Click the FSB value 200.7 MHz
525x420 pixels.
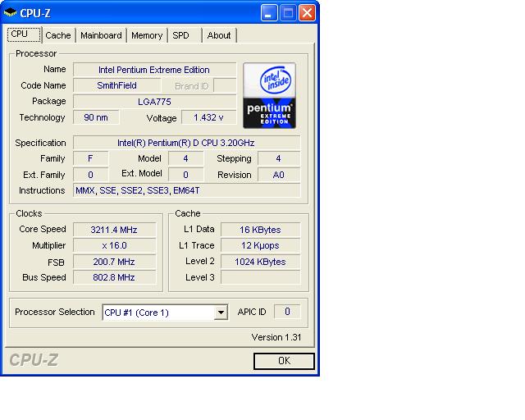click(x=115, y=262)
